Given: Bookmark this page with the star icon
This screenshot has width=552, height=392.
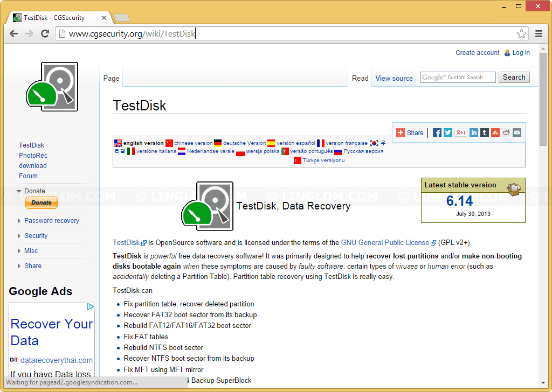Looking at the screenshot, I should pos(521,34).
